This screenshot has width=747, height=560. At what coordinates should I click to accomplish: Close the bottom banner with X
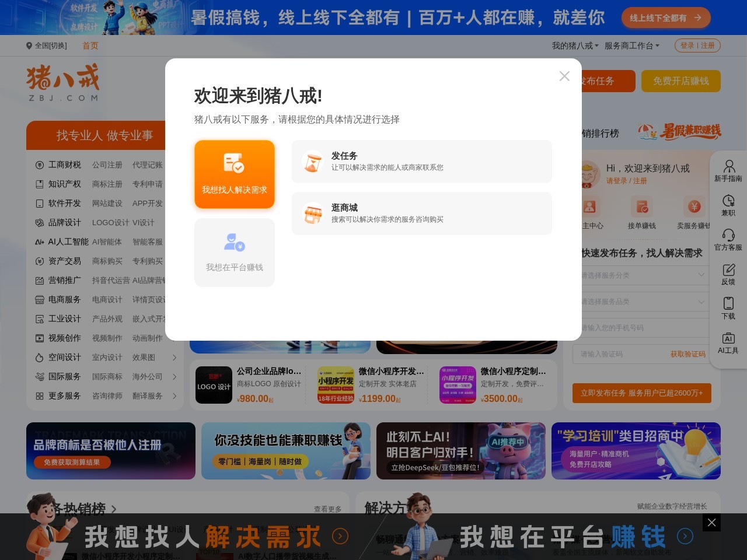click(711, 522)
